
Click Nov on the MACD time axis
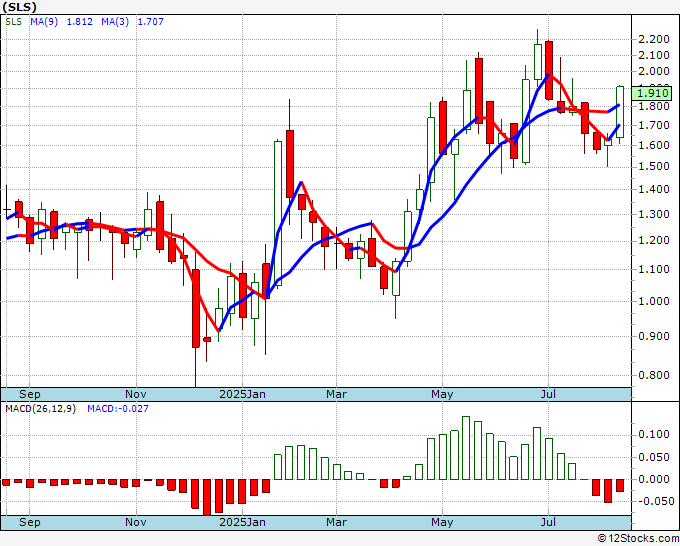(136, 522)
